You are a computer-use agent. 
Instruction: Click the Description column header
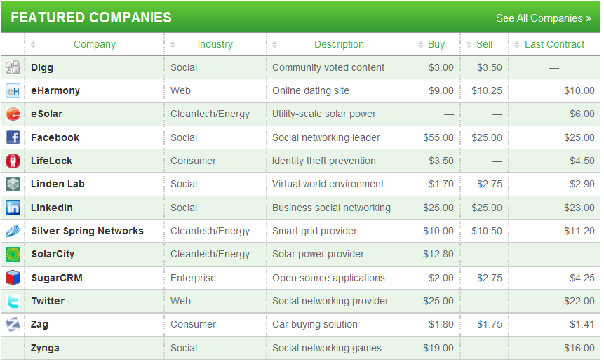click(339, 45)
